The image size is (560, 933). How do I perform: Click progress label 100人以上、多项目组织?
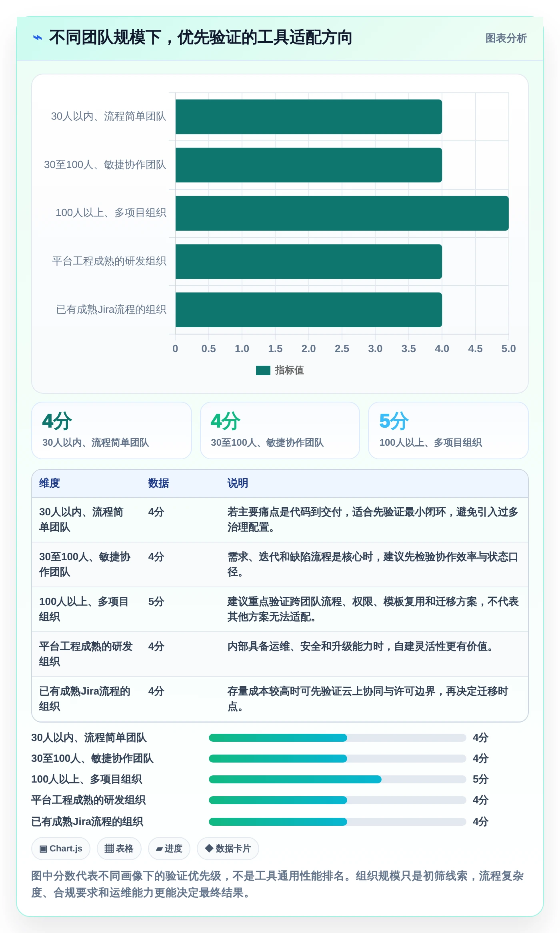87,779
